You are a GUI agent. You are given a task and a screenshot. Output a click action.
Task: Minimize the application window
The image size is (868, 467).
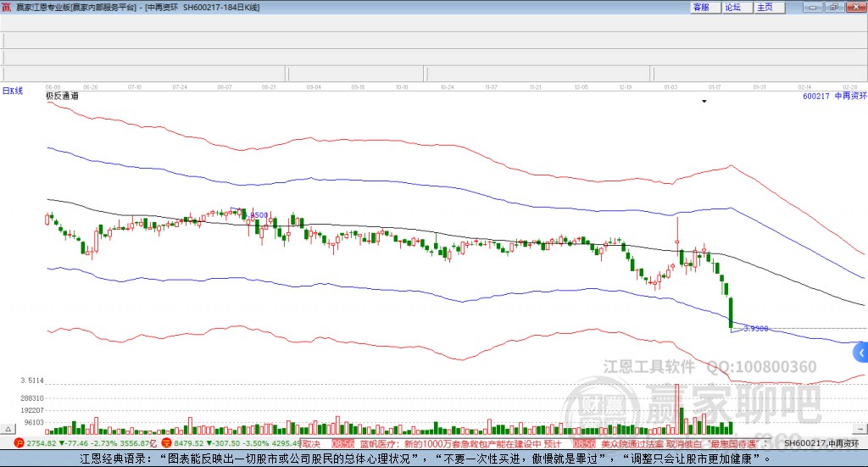pyautogui.click(x=812, y=7)
